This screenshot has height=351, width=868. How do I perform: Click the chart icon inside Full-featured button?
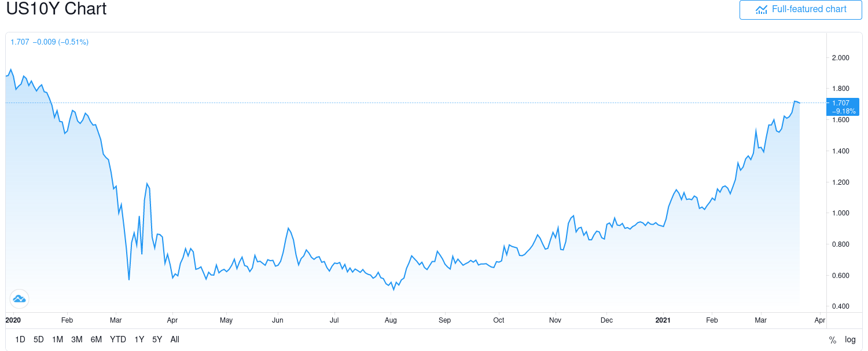point(762,10)
